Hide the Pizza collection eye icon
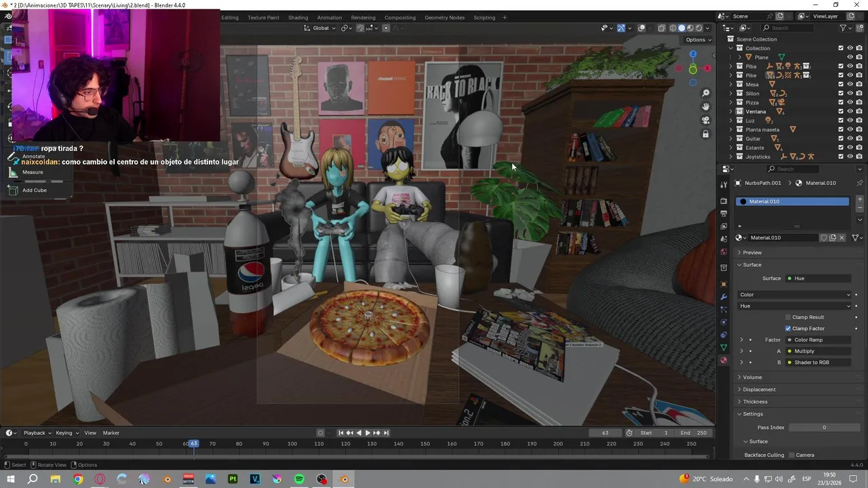The width and height of the screenshot is (868, 488). click(850, 102)
